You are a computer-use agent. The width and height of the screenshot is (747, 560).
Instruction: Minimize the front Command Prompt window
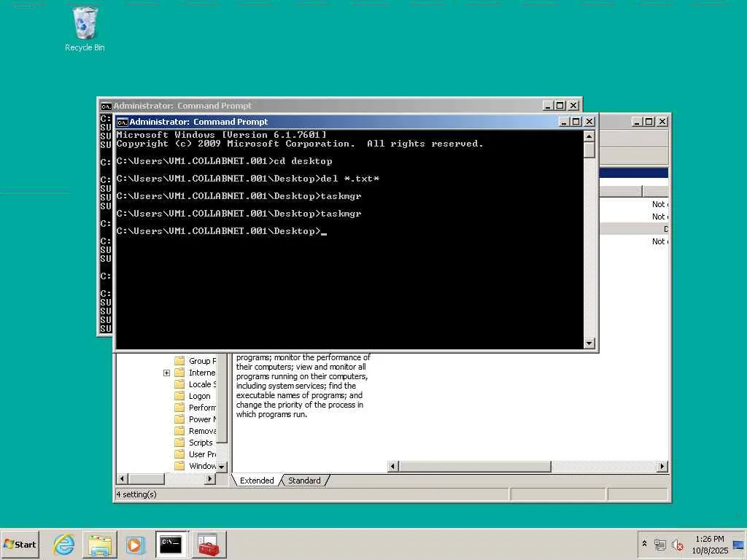coord(564,122)
